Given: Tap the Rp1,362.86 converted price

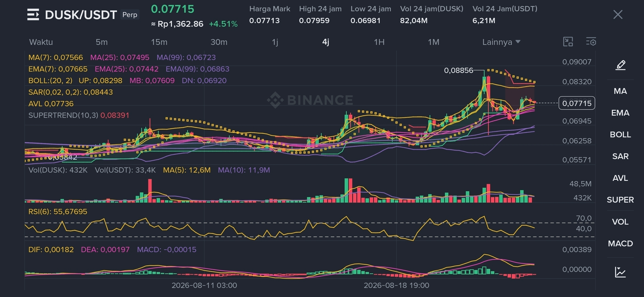Looking at the screenshot, I should tap(180, 24).
